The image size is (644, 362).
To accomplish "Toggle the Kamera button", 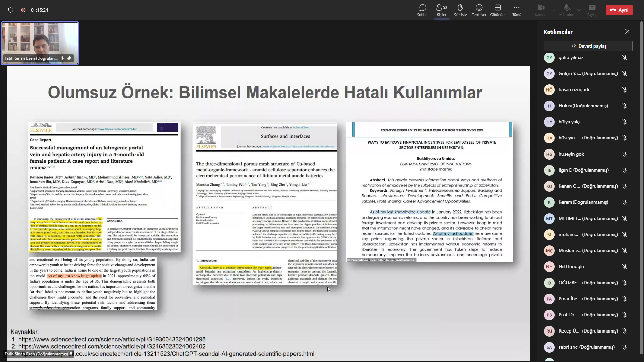I will click(x=541, y=10).
